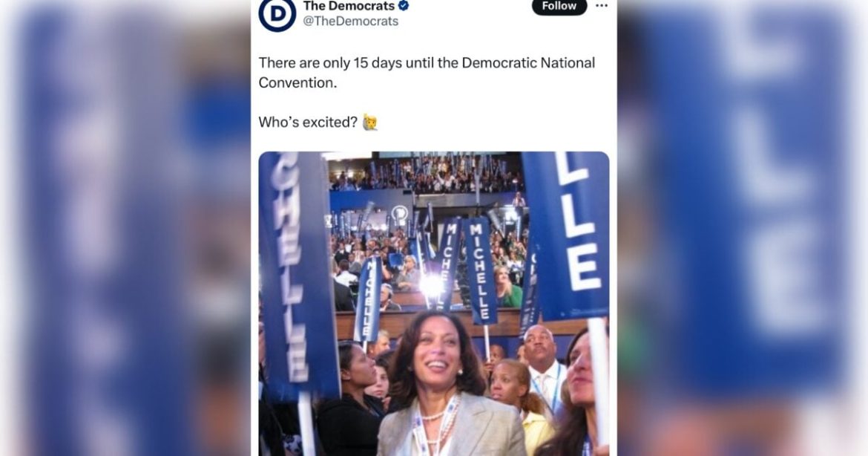Click the blurred background left of the tweet
This screenshot has height=456, width=868.
[x=125, y=228]
